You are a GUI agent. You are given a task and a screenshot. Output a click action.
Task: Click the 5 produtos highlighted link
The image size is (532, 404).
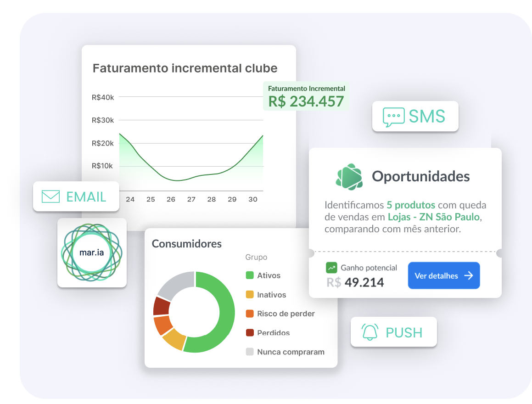coord(411,205)
